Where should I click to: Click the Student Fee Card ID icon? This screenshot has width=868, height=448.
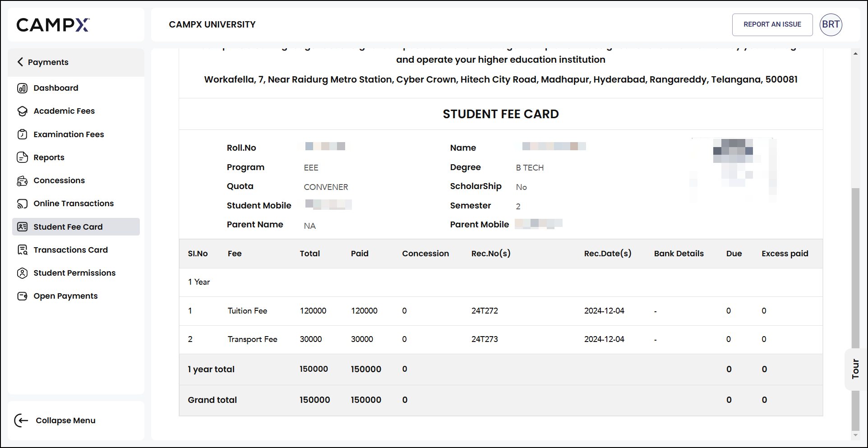[x=22, y=227]
